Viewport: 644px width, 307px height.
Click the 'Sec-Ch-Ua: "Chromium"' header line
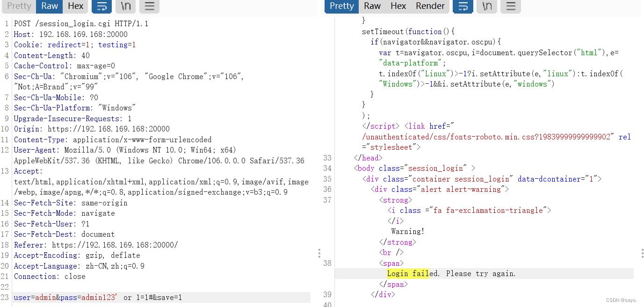point(129,76)
